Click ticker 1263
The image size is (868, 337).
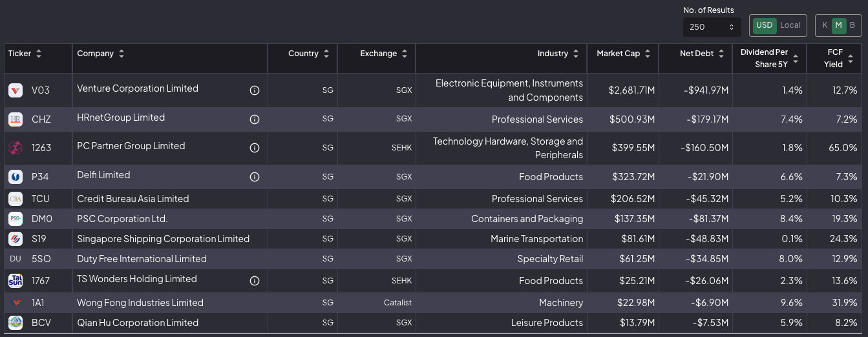[41, 148]
